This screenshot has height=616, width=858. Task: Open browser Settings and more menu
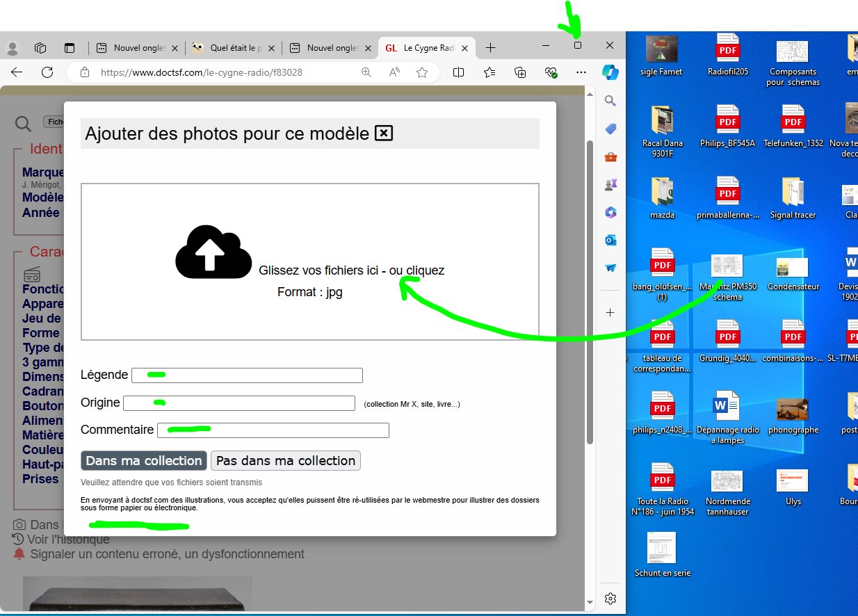click(581, 72)
